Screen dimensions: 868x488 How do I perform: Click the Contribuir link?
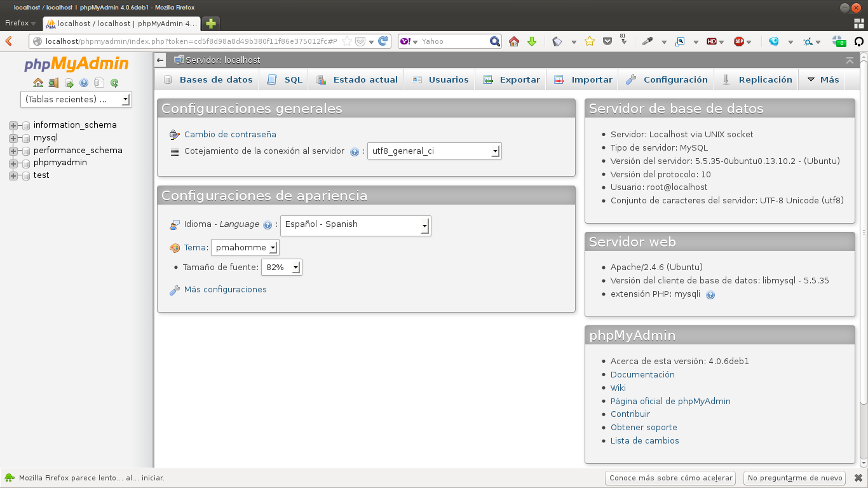[x=630, y=414]
